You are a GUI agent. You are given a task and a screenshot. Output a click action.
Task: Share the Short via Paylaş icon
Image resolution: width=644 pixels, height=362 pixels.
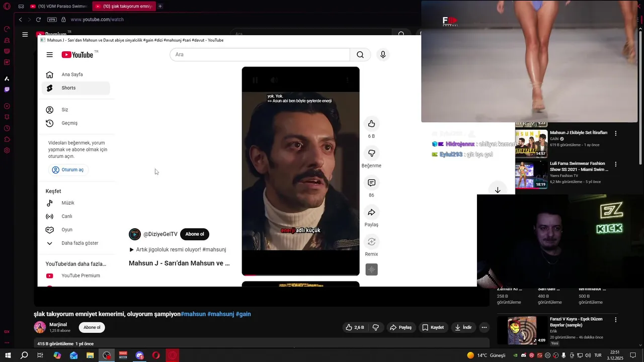point(371,212)
